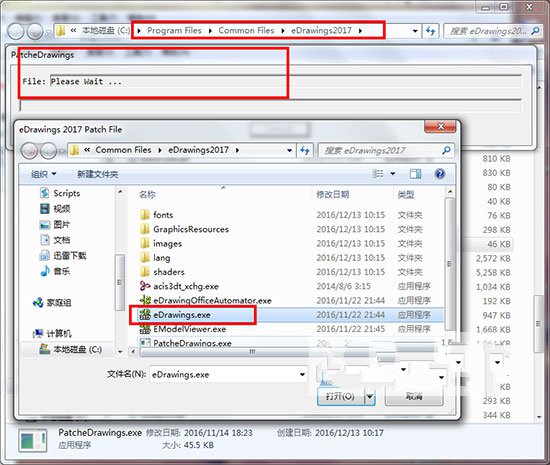Select acis3dt_xchg.exe file
550x465 pixels.
[x=179, y=286]
